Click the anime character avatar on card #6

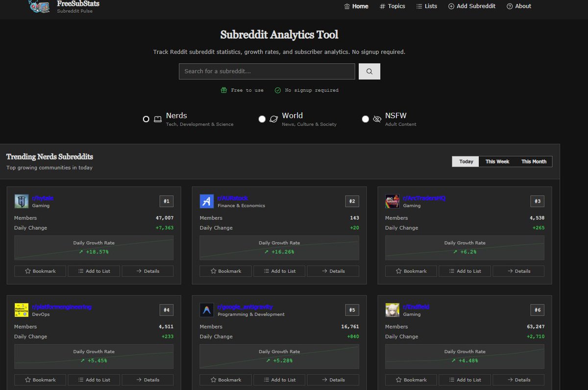392,310
